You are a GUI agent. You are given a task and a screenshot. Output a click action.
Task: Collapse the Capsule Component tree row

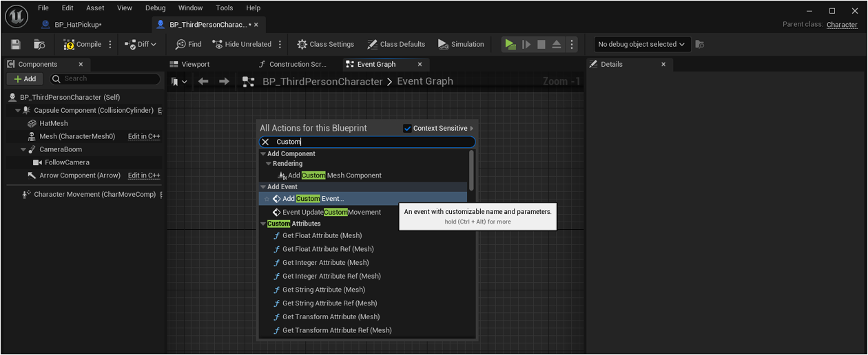(x=18, y=110)
